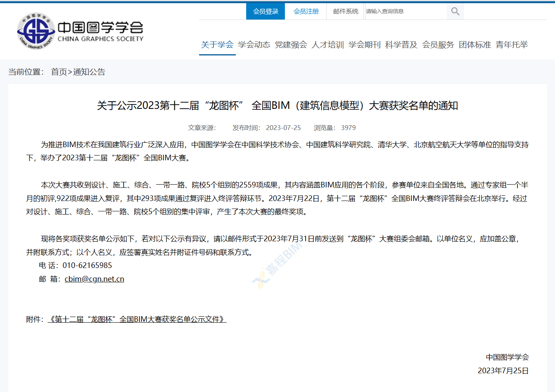Select the 学会期刊 menu item

tap(365, 45)
